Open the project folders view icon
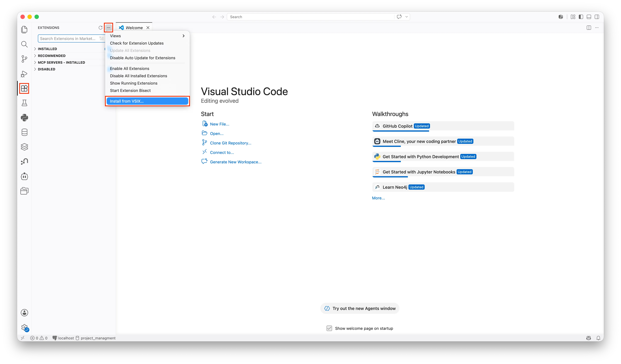 (24, 191)
